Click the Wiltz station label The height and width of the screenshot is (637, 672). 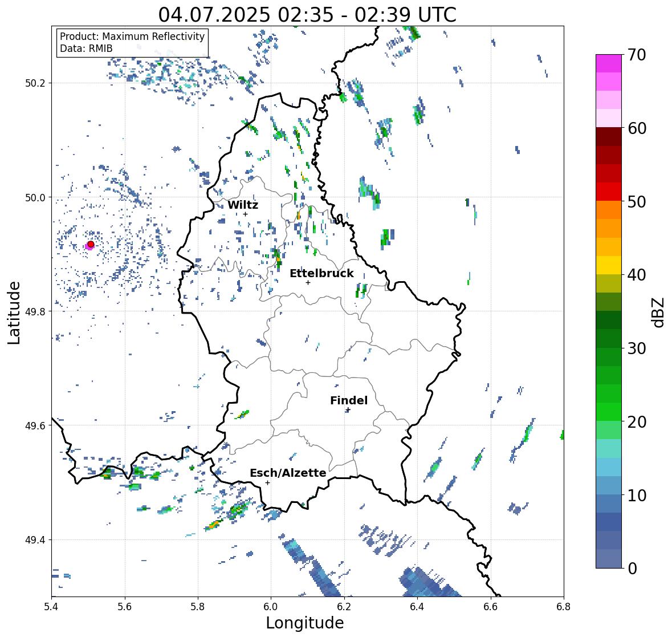click(243, 205)
